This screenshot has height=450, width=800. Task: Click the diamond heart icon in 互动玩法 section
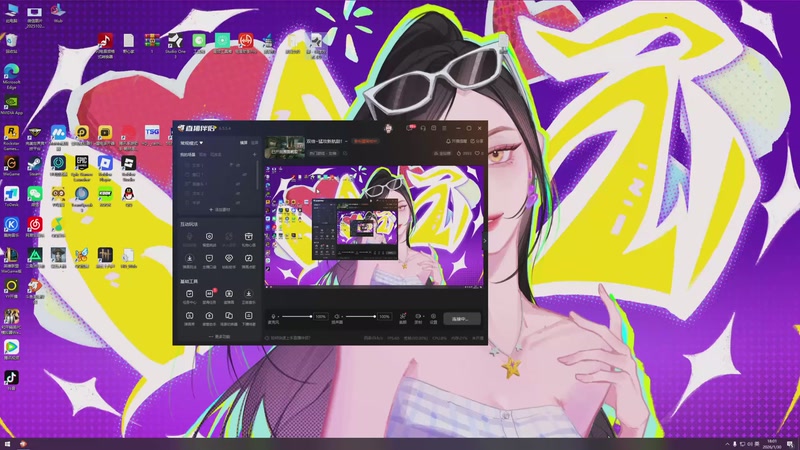click(x=229, y=259)
